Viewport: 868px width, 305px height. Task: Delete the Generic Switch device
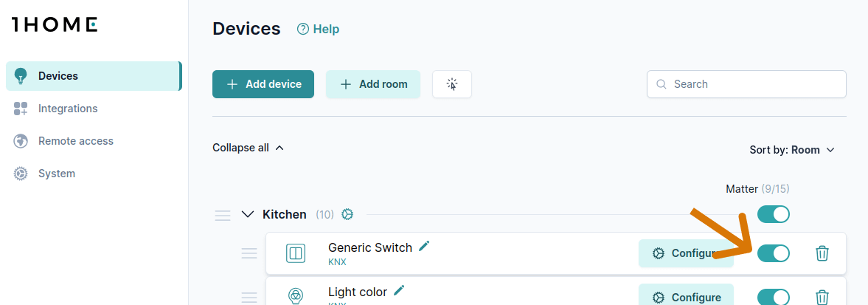[x=822, y=253]
